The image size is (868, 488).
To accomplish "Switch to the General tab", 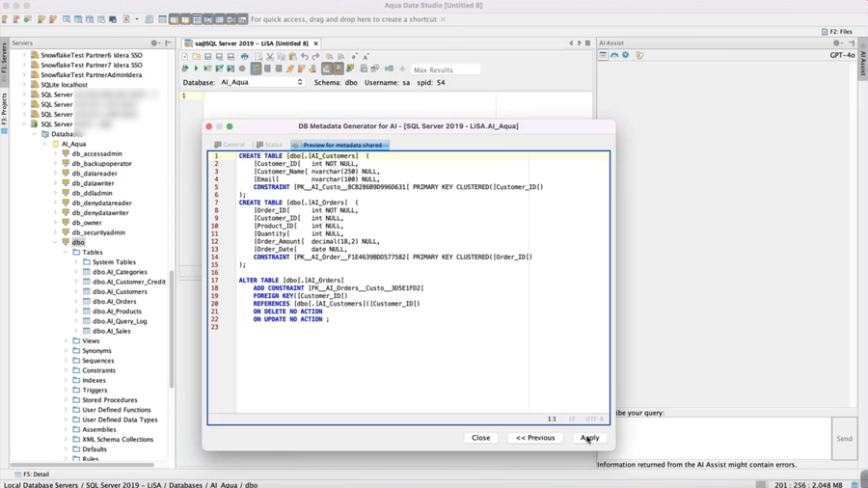I will [230, 145].
